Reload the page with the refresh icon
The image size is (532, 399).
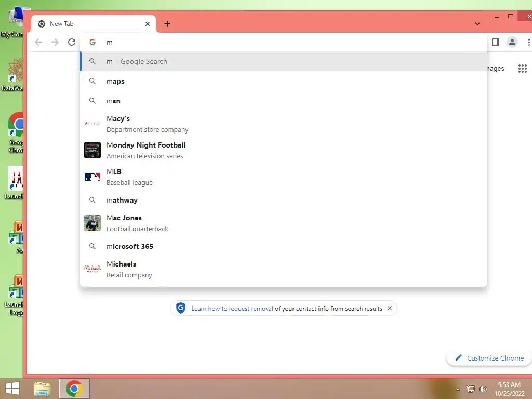72,42
